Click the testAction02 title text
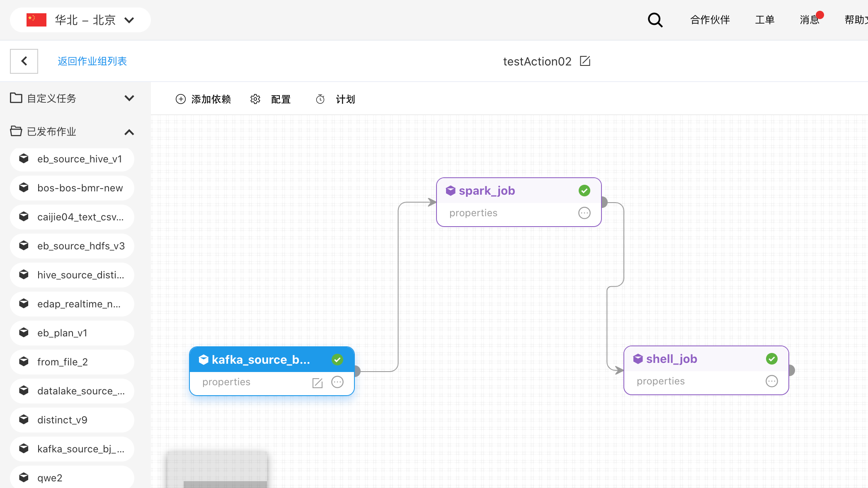This screenshot has height=488, width=868. tap(537, 61)
